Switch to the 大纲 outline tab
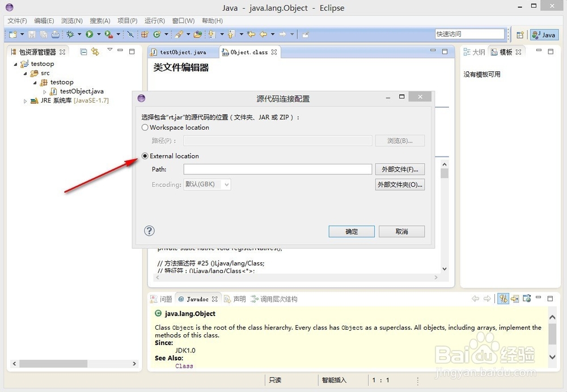Viewport: 567px width, 392px height. point(475,52)
